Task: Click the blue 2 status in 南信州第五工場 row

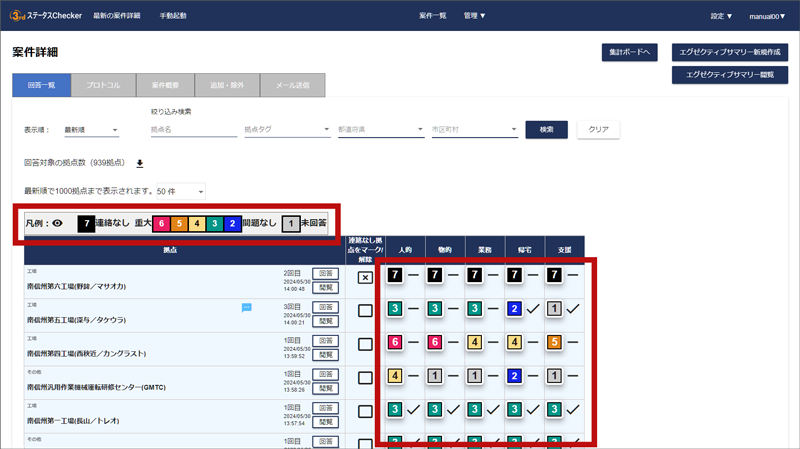Action: pyautogui.click(x=515, y=310)
